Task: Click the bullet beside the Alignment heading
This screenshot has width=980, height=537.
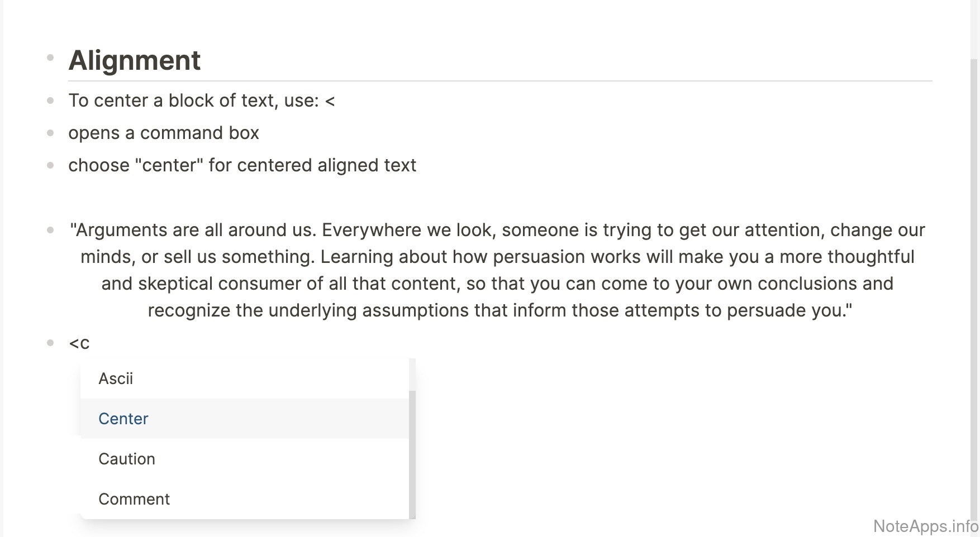Action: click(x=50, y=57)
